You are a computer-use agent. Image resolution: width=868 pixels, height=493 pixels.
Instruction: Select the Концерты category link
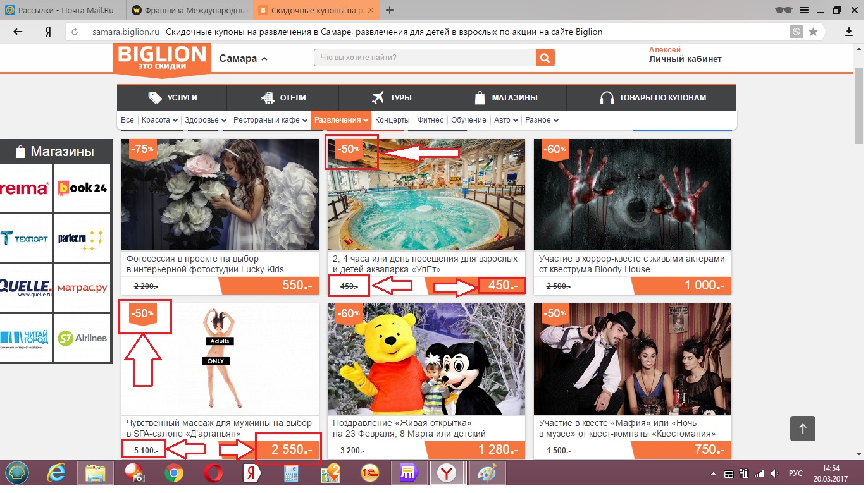coord(392,120)
